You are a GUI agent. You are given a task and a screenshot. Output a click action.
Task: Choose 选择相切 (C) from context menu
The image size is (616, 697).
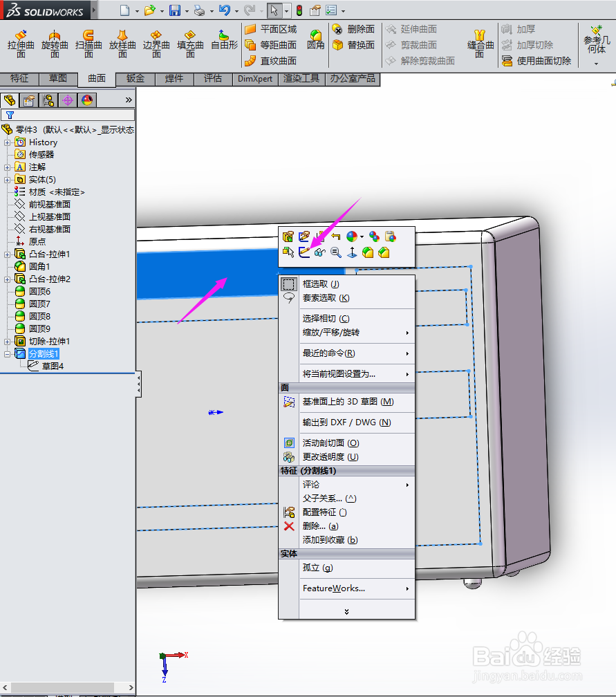pos(346,319)
